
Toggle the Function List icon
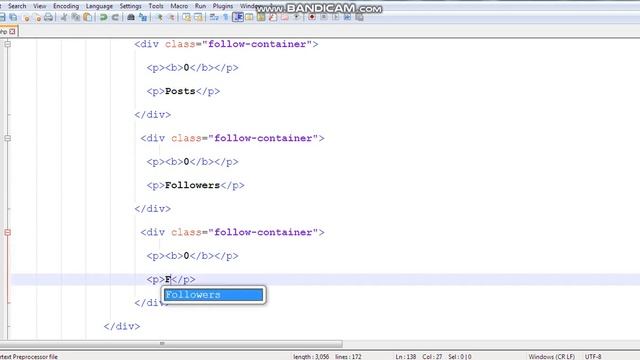pyautogui.click(x=273, y=17)
